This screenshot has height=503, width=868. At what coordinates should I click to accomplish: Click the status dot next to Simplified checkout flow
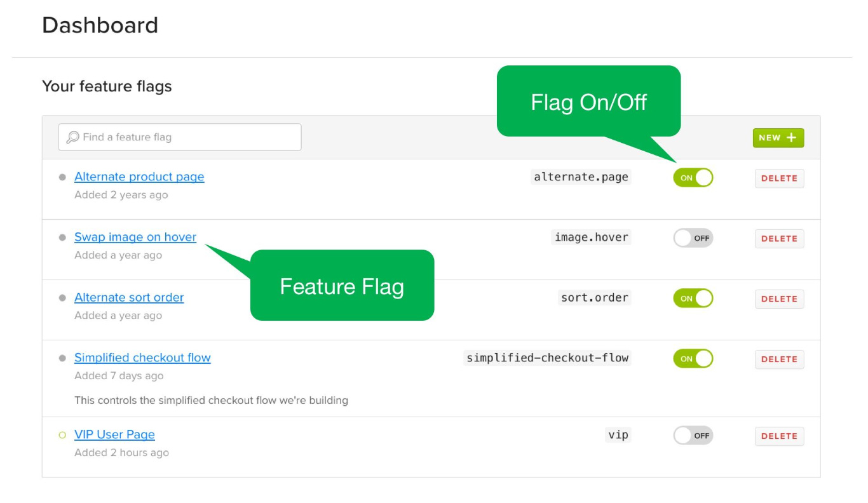(62, 357)
